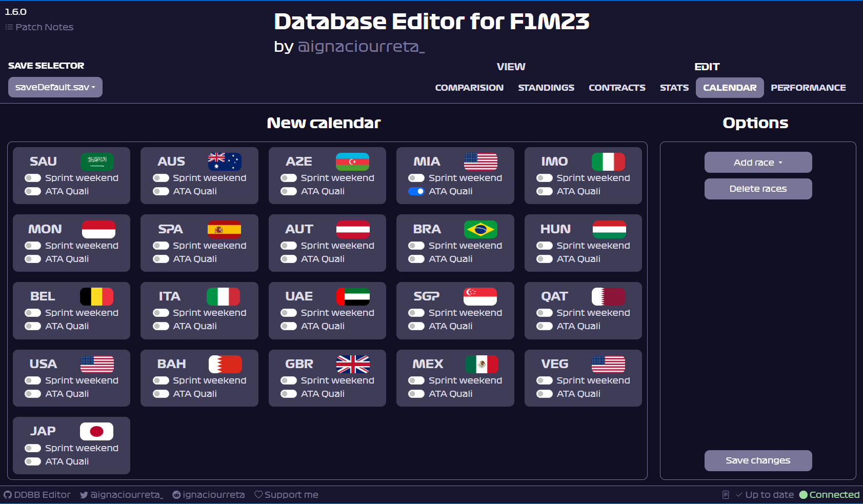Expand the Add race dropdown
Screen dimensions: 863x504
tap(758, 162)
